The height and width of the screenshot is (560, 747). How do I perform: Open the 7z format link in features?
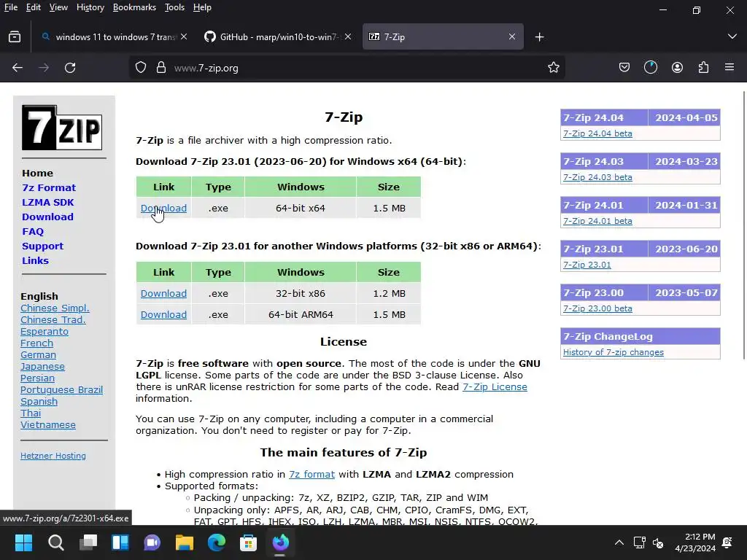point(311,474)
